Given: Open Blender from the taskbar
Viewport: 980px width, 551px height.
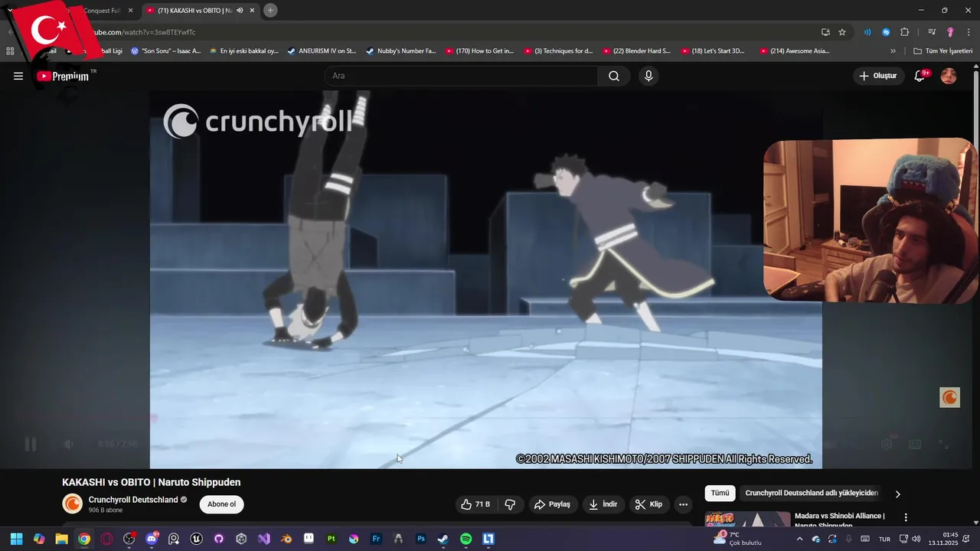Looking at the screenshot, I should point(286,539).
